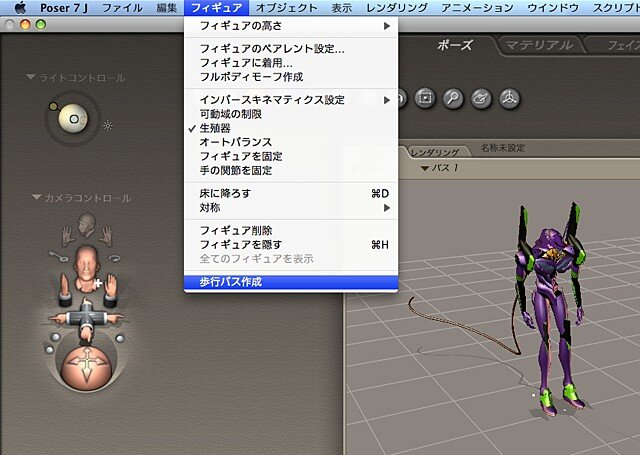The width and height of the screenshot is (640, 455).
Task: Click the crossed pointing arms camera plane control
Action: [x=86, y=319]
